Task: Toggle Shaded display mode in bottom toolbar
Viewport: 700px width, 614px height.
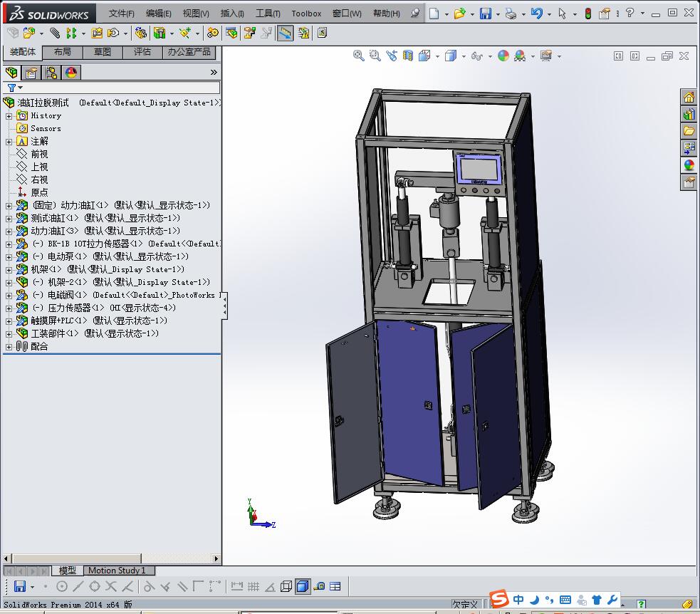Action: point(303,586)
